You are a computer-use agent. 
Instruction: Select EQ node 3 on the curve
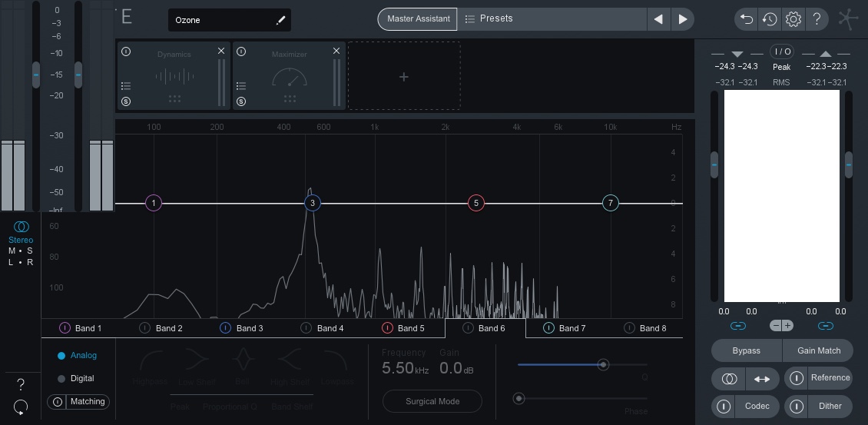pos(312,204)
